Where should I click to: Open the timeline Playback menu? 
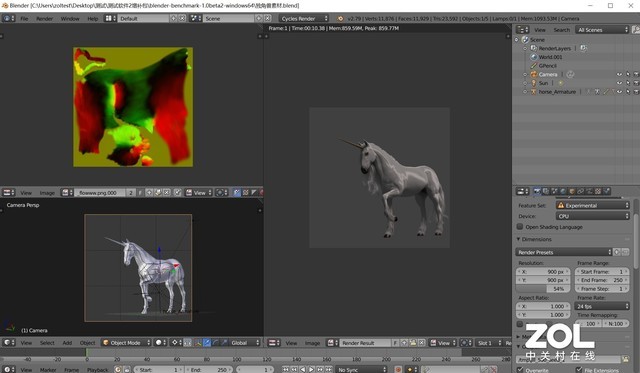98,370
